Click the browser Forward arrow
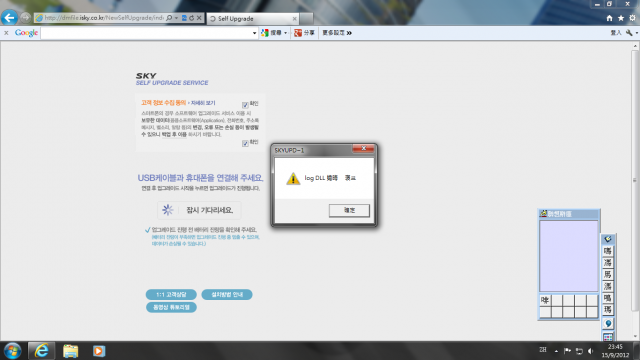Screen dimensions: 640x360 point(25,18)
